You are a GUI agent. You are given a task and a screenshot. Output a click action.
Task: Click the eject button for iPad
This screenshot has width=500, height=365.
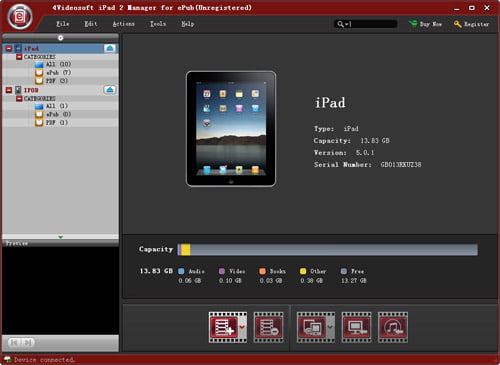(x=110, y=48)
